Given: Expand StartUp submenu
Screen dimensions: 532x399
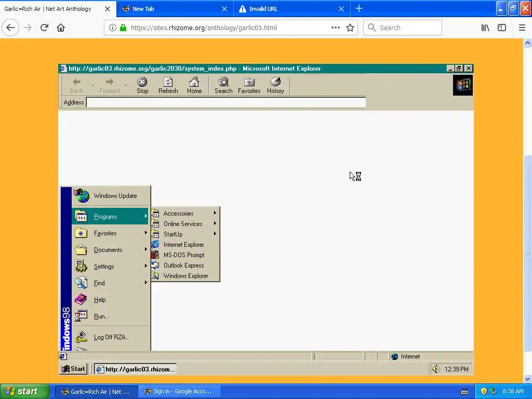Looking at the screenshot, I should (185, 234).
